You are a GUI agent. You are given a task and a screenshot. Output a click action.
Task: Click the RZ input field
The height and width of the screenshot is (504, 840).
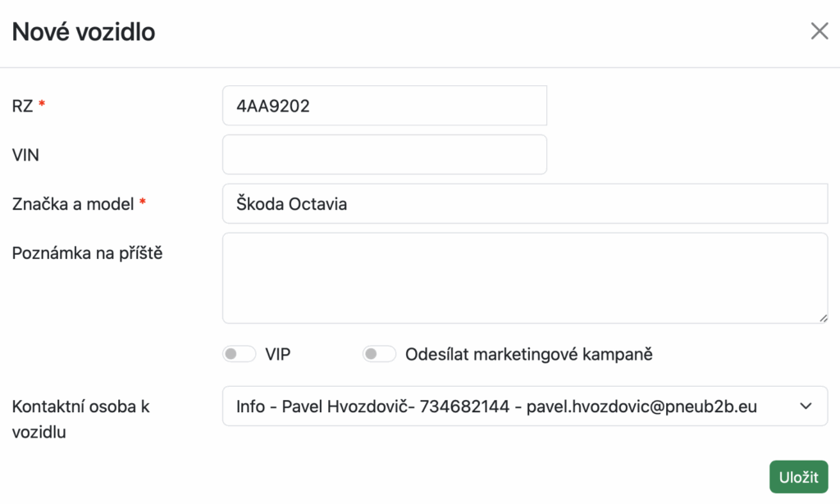click(384, 106)
